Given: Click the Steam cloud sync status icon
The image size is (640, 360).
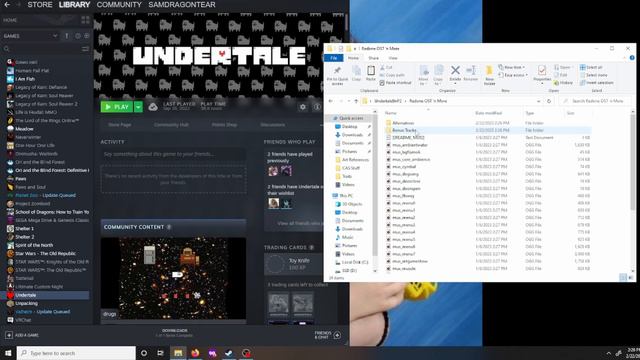Looking at the screenshot, I should click(x=153, y=107).
